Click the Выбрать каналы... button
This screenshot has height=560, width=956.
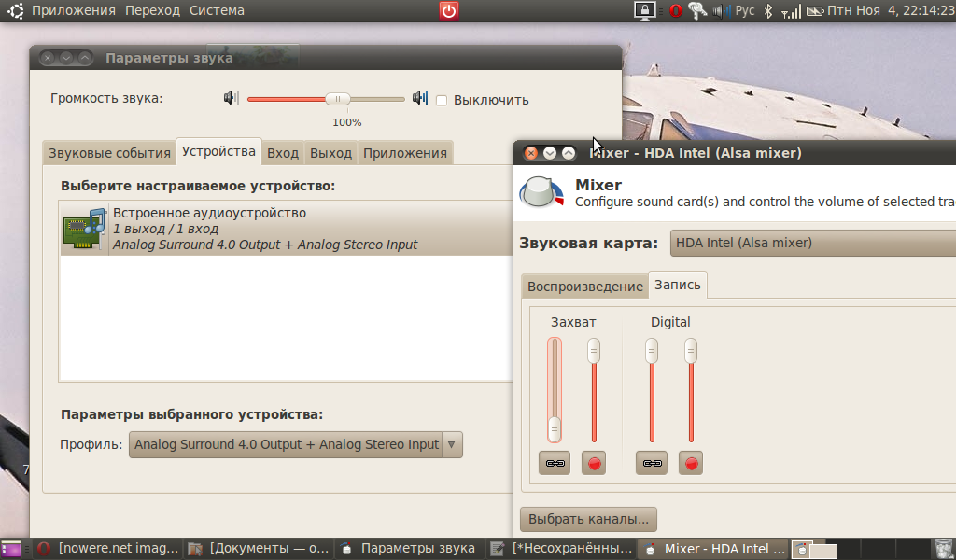point(588,519)
